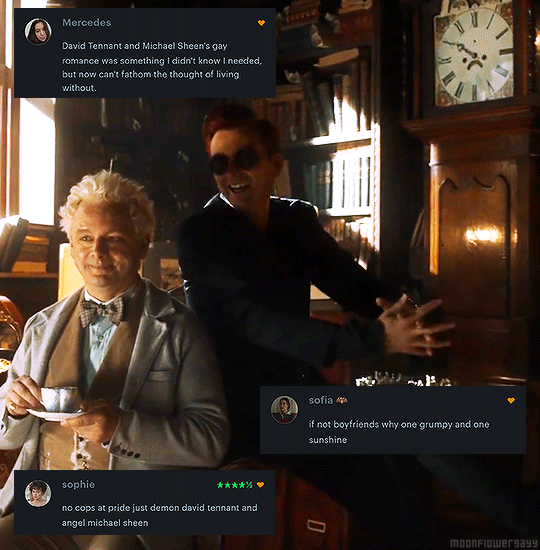This screenshot has height=550, width=540.
Task: Click the orange heart on Mercedes' review
Action: (x=261, y=23)
